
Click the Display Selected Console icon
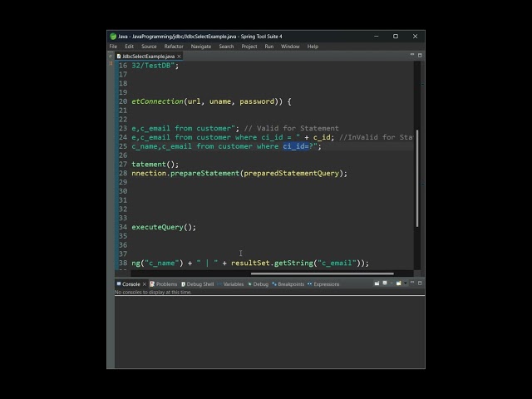coord(385,283)
